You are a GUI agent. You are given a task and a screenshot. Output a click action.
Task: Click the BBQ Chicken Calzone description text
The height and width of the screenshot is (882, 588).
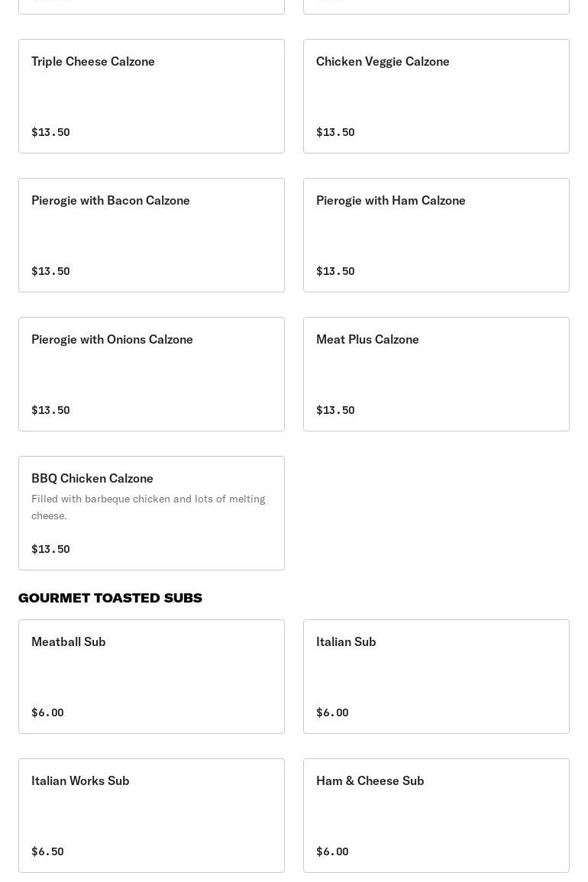(x=149, y=507)
